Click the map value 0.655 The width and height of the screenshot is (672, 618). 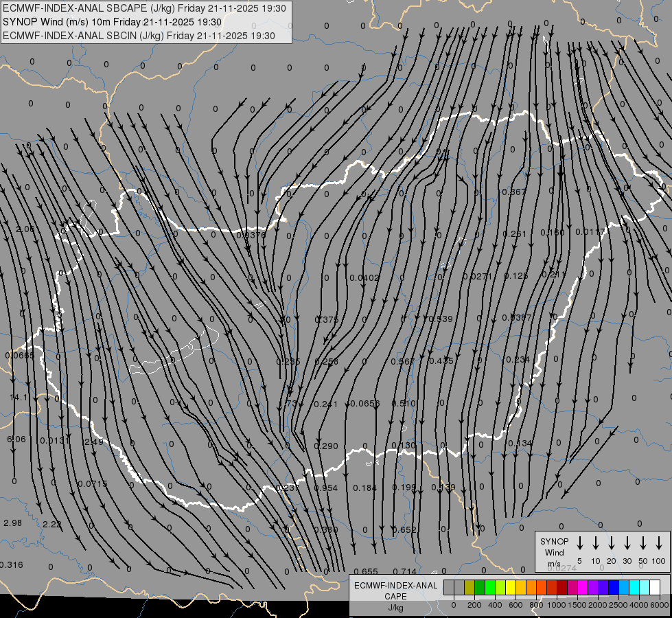366,571
